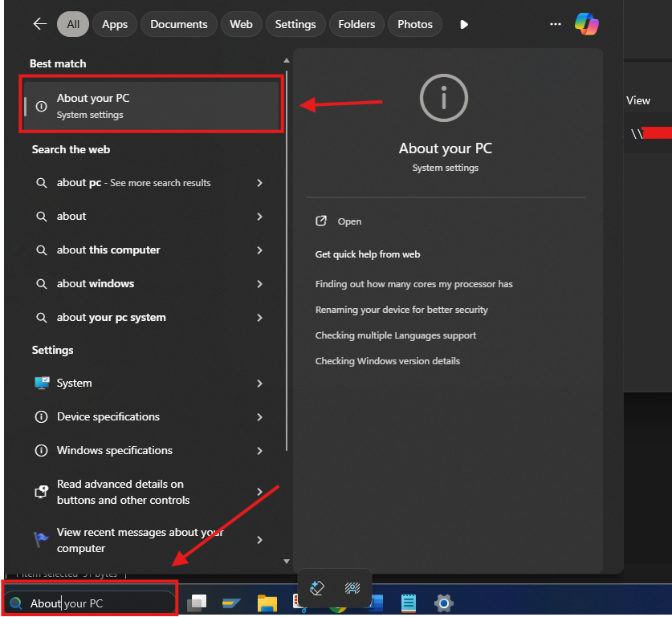Viewport: 672px width, 617px height.
Task: Open File Explorer from the taskbar
Action: [267, 603]
